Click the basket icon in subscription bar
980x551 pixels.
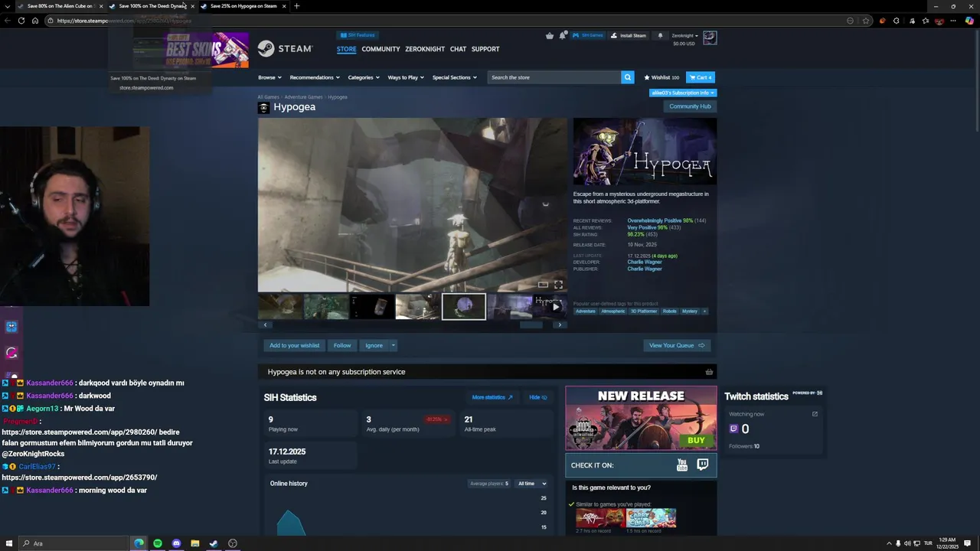pos(709,372)
